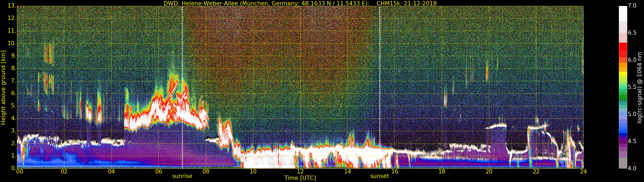Click the white dotted sunrise line in plot
This screenshot has height=182, width=644.
click(x=182, y=87)
